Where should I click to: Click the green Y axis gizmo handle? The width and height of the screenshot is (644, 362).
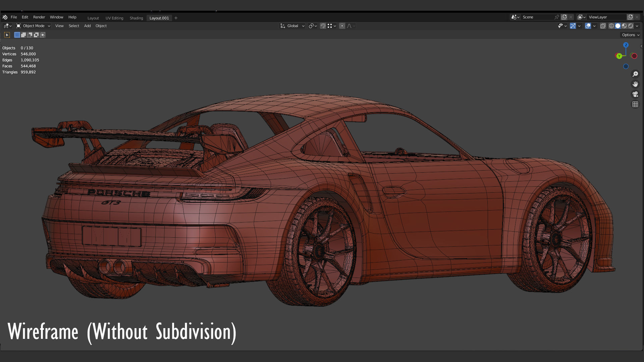[x=619, y=56]
